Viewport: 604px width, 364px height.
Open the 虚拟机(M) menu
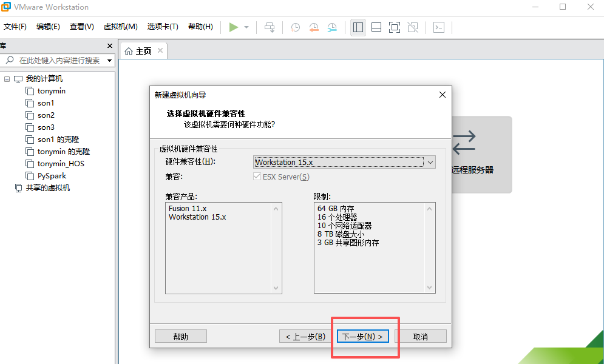tap(121, 27)
